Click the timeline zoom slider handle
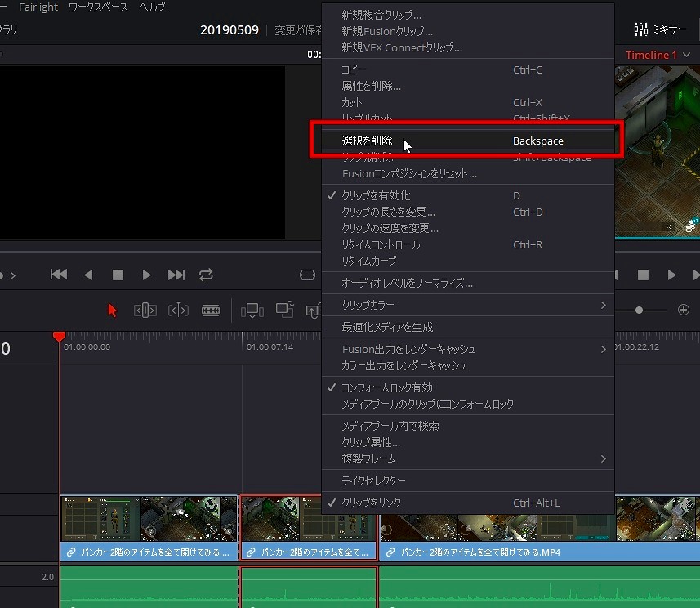 pyautogui.click(x=640, y=311)
